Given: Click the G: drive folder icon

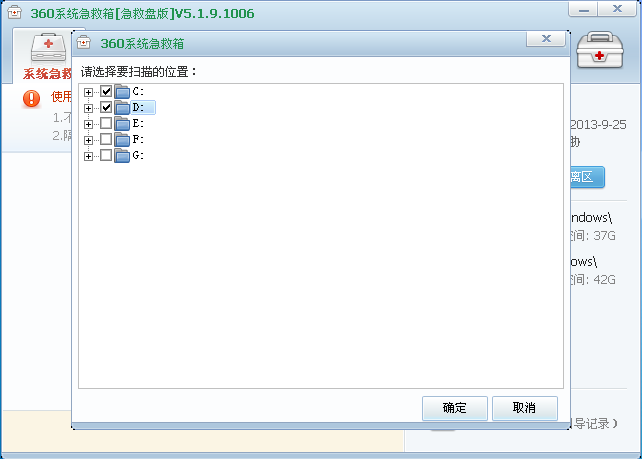Looking at the screenshot, I should pyautogui.click(x=122, y=156).
